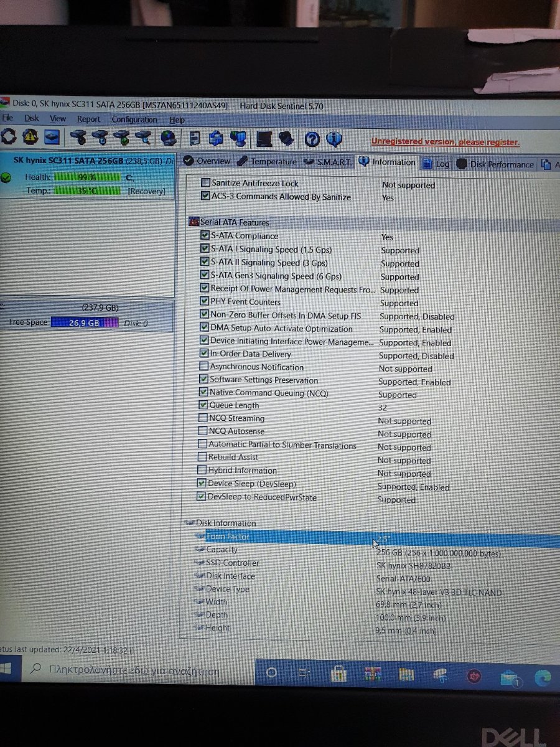Toggle the In-Order Data Delivery checkbox

point(203,354)
